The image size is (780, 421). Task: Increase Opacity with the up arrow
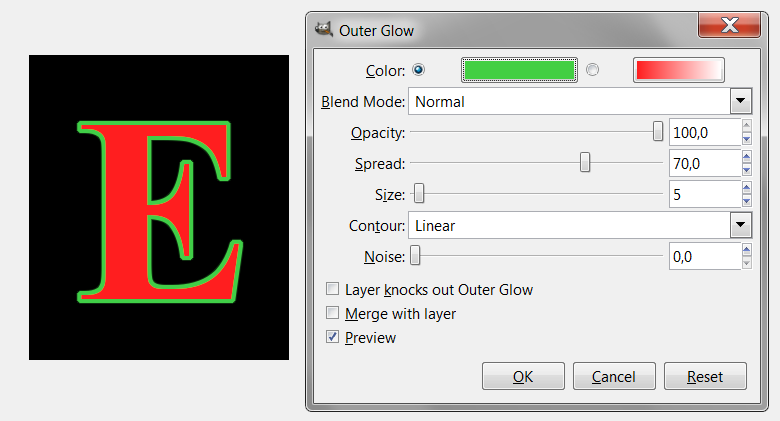coord(746,126)
